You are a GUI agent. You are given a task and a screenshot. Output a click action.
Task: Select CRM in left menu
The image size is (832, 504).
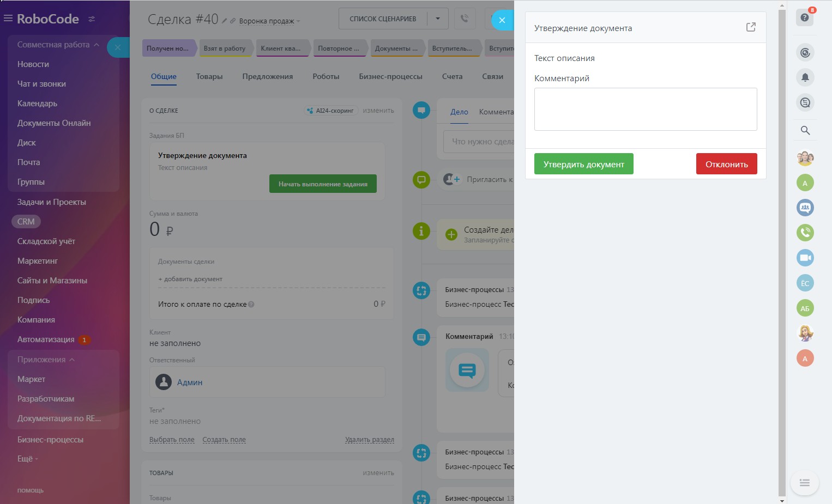(26, 222)
